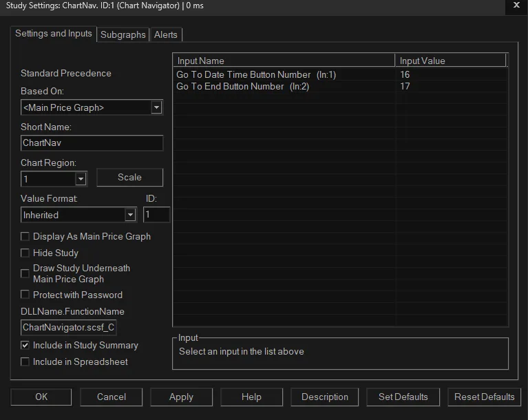Select Go To Date Time Button Number row
The image size is (528, 420).
tap(340, 74)
